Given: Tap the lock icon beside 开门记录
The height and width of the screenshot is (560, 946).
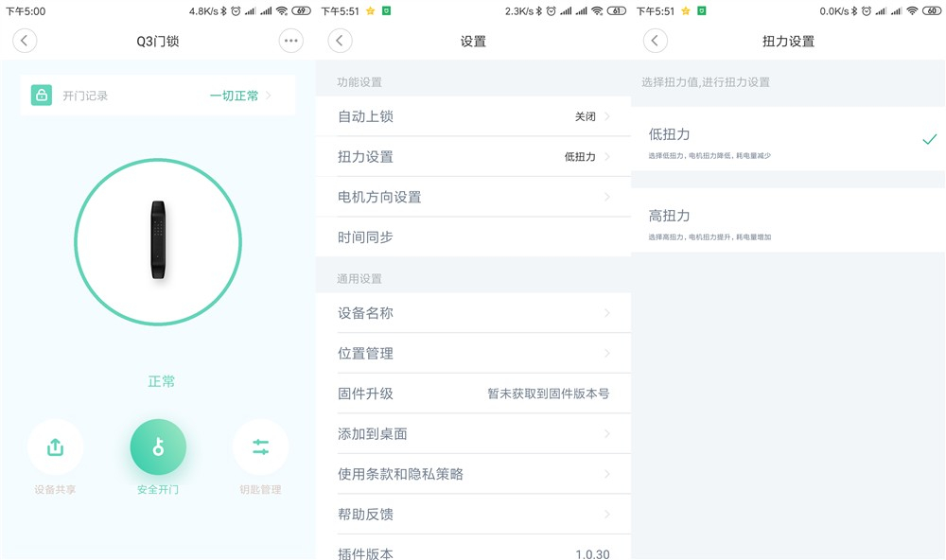Looking at the screenshot, I should click(x=44, y=95).
